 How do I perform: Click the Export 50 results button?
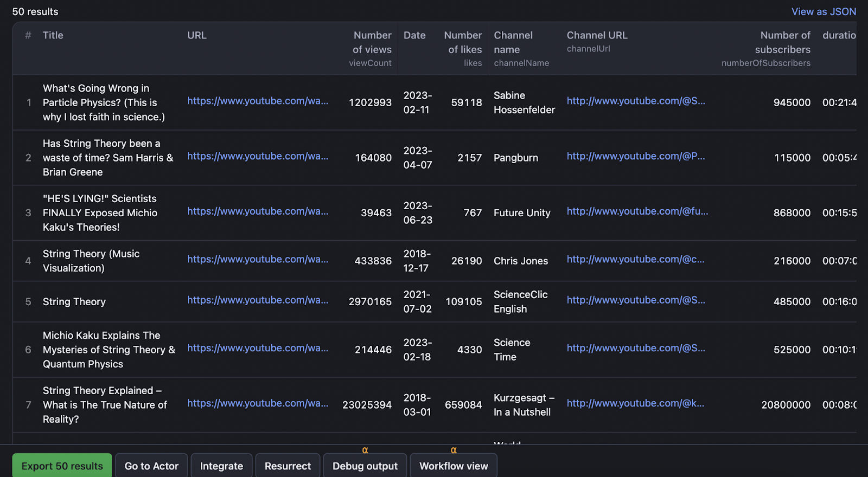click(x=62, y=466)
